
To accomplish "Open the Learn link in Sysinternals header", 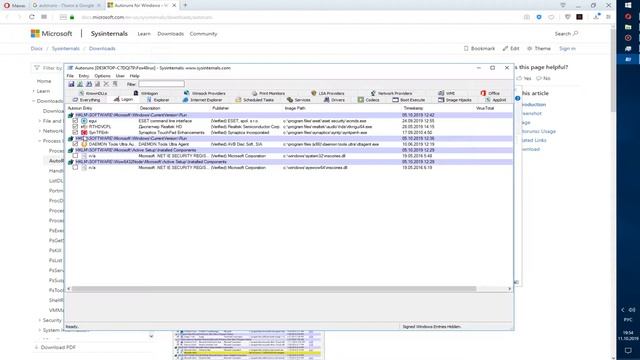I will click(x=144, y=33).
